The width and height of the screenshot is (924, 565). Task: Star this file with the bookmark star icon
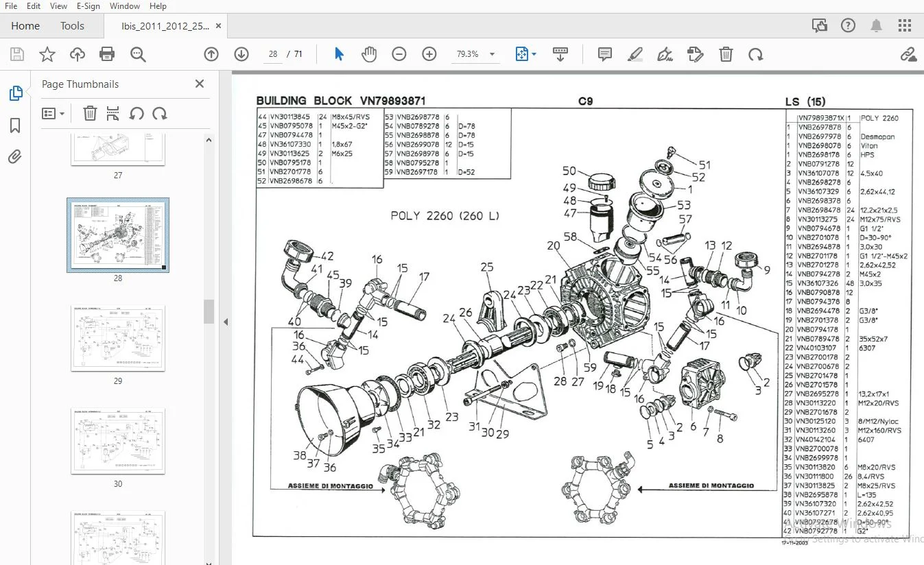click(47, 54)
